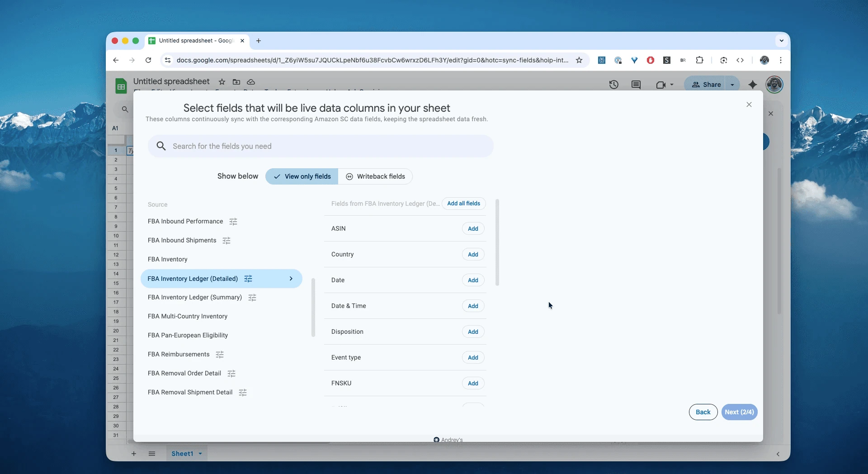The height and width of the screenshot is (474, 868).
Task: Open Meet camera dropdown arrow
Action: click(x=672, y=85)
